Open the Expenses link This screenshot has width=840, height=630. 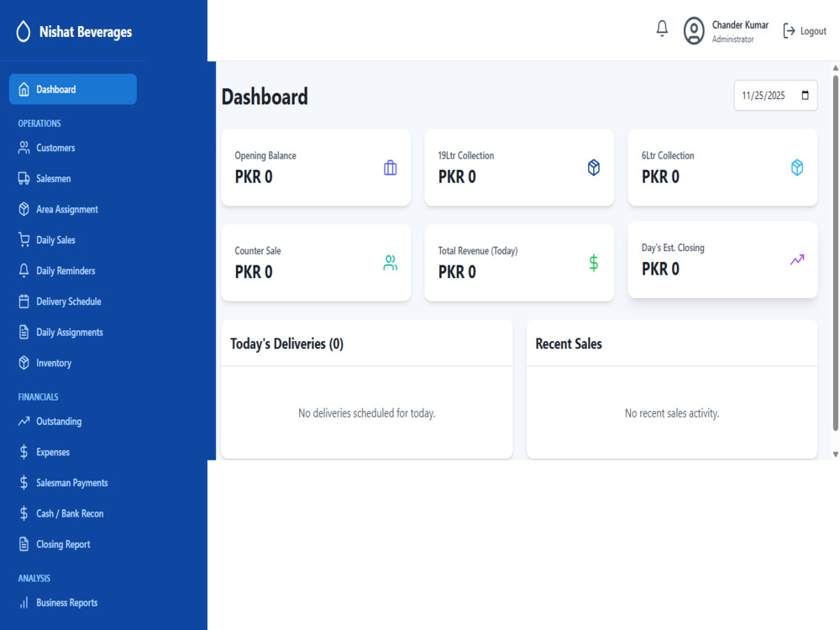53,452
